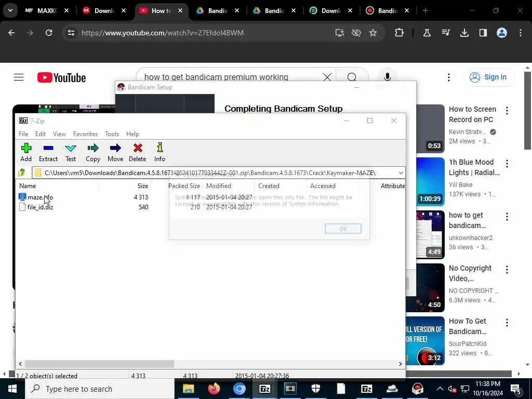Image resolution: width=532 pixels, height=399 pixels.
Task: Sort files by the Name column
Action: coord(28,186)
